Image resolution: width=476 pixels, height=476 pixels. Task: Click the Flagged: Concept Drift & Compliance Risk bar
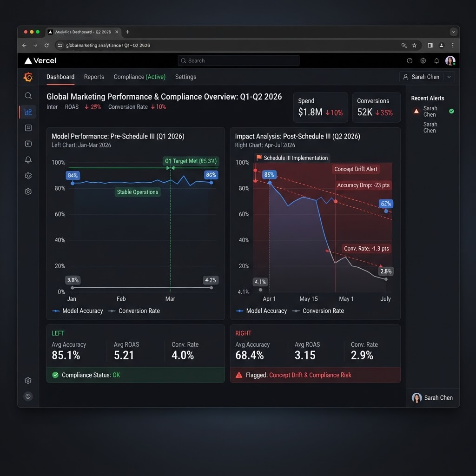[x=315, y=375]
